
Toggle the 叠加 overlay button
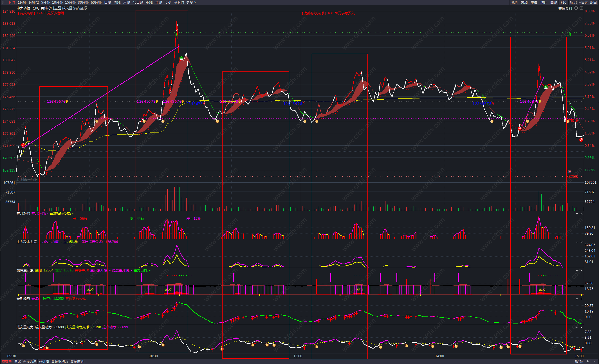pos(524,2)
